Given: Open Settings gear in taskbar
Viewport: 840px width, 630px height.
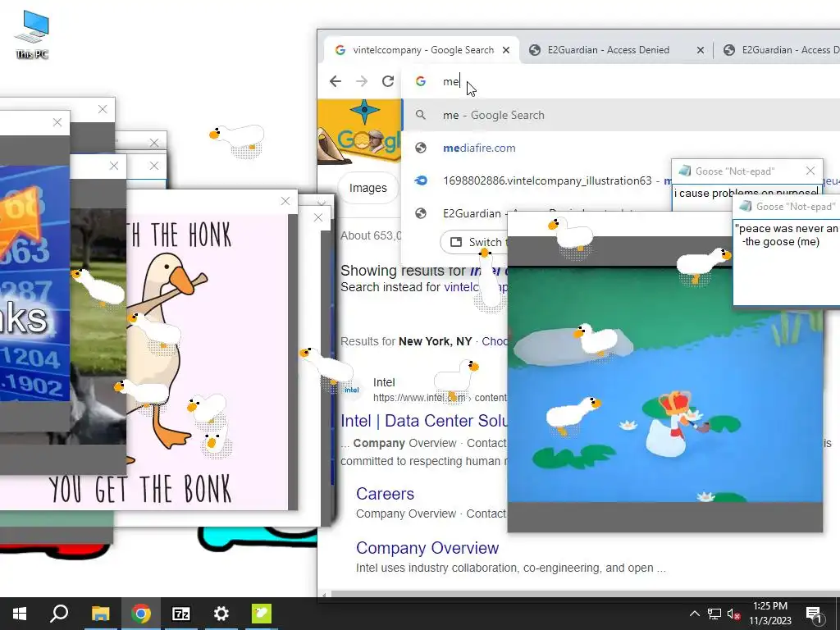Looking at the screenshot, I should tap(221, 614).
